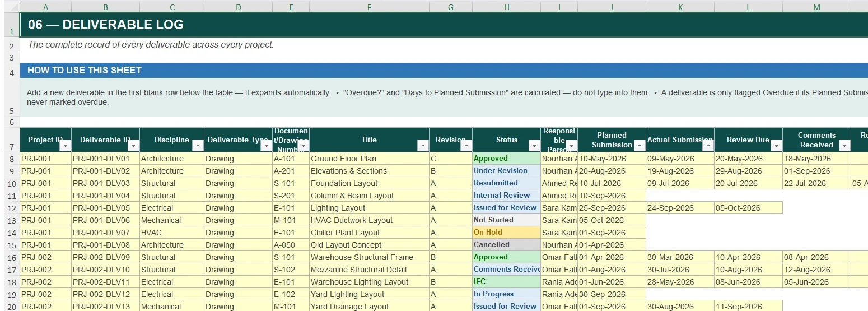Screen dimensions: 868x311
Task: Select the HVAC discipline cell
Action: tap(172, 233)
